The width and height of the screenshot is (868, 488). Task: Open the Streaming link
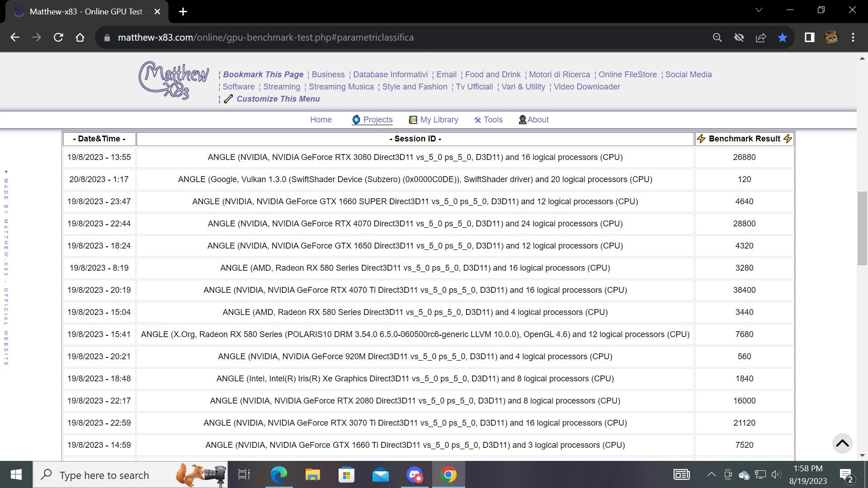(x=282, y=87)
